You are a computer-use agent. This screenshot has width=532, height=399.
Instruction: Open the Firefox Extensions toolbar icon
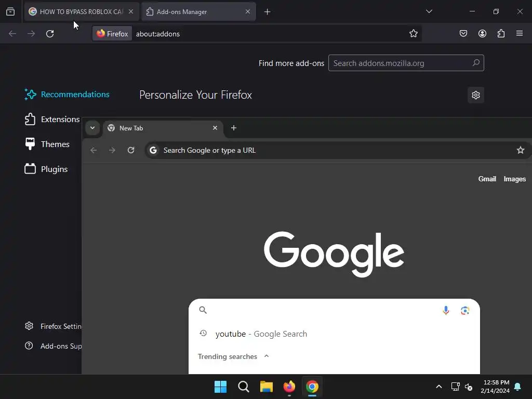coord(501,34)
